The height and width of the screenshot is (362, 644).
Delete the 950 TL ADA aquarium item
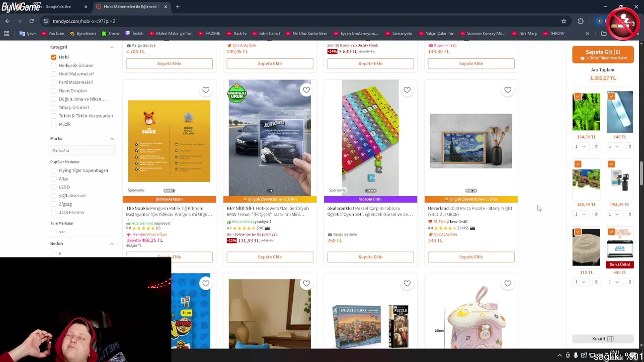629,282
